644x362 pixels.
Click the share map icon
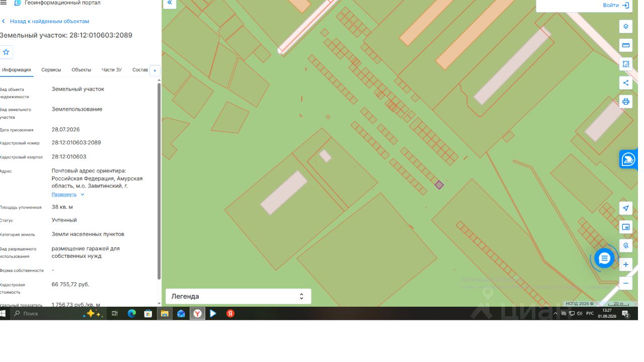point(625,83)
